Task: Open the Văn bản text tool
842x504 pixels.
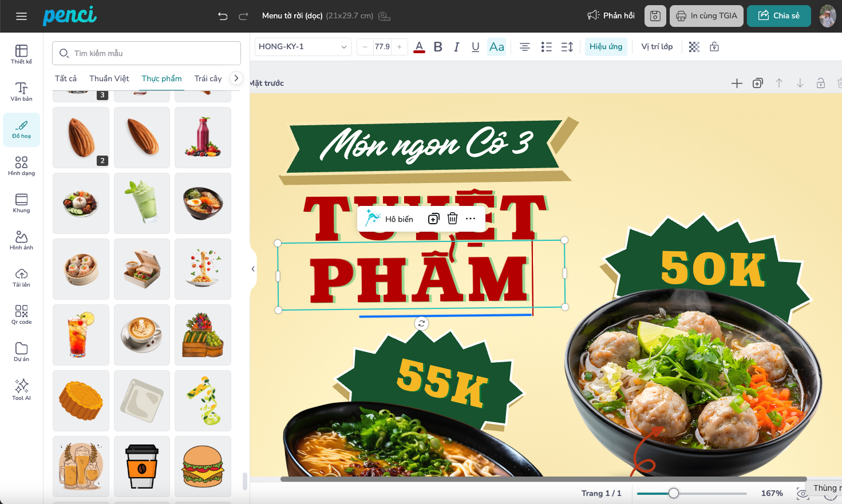Action: click(21, 92)
